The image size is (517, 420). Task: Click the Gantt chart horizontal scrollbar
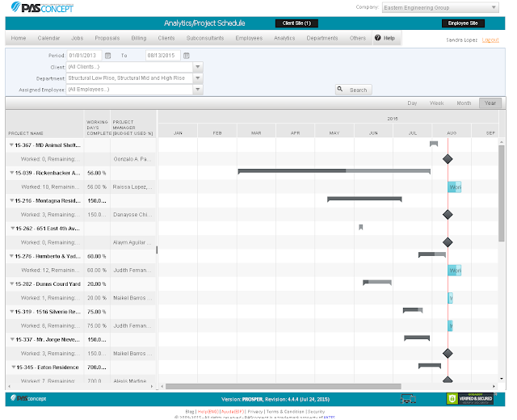pos(284,386)
